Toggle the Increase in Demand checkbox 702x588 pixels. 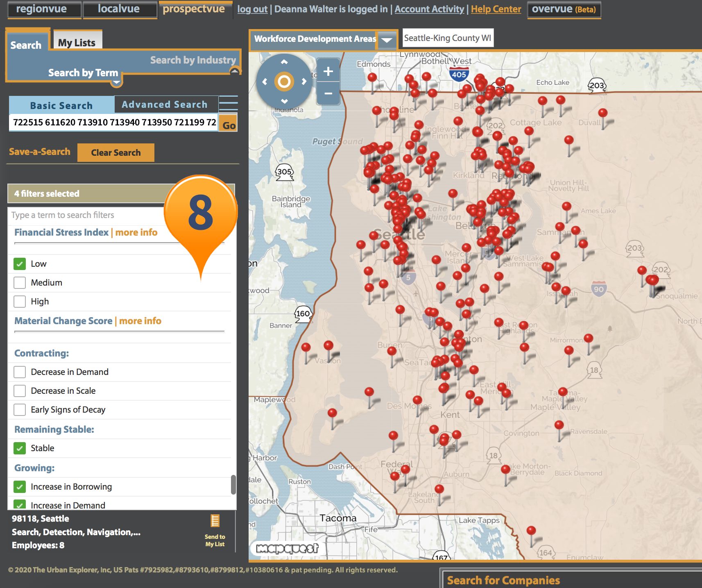(x=20, y=505)
